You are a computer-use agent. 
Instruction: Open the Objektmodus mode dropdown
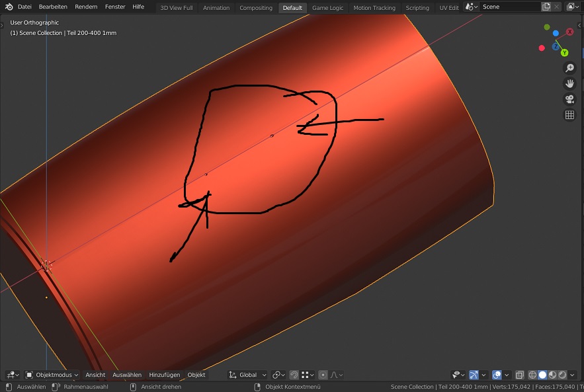click(x=52, y=375)
